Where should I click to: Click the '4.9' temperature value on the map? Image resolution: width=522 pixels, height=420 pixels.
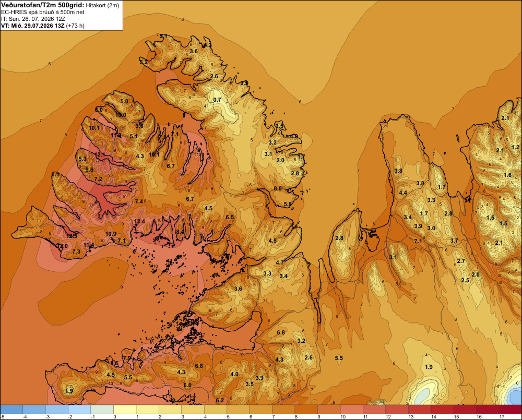pos(294,136)
